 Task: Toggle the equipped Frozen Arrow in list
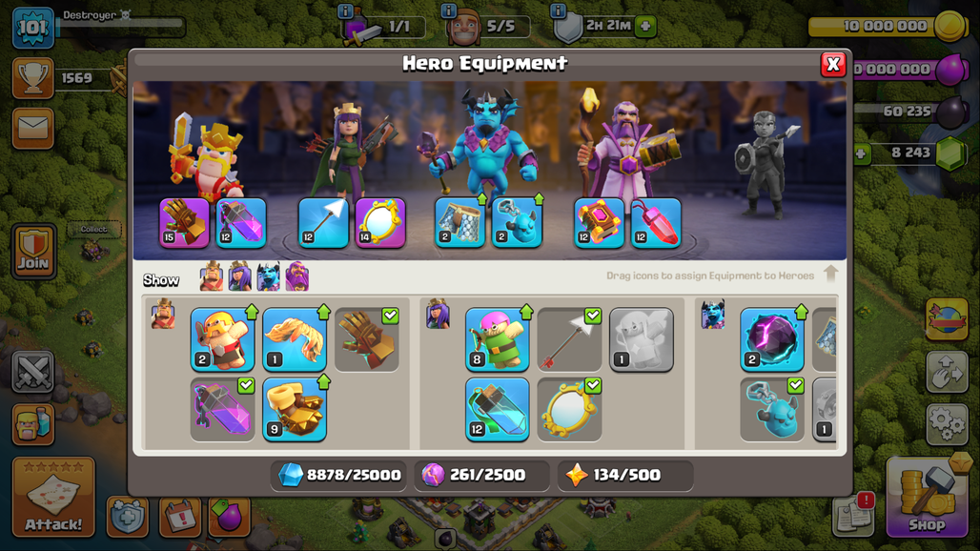point(569,339)
